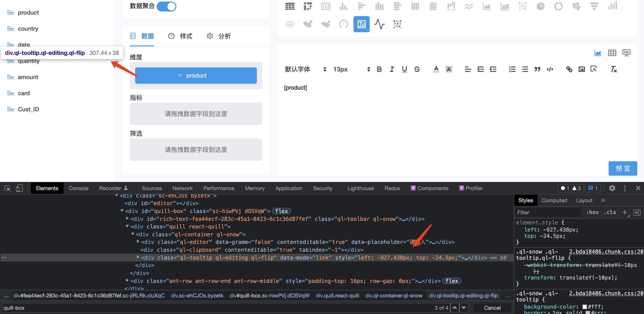Toggle the DevTools device emulation mode
This screenshot has height=314, width=644.
19,188
